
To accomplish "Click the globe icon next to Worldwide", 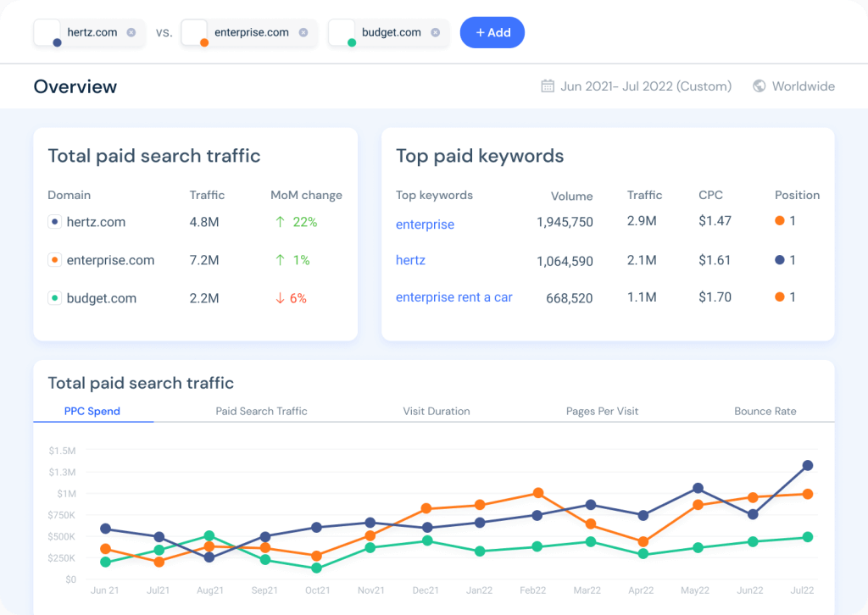I will point(759,86).
